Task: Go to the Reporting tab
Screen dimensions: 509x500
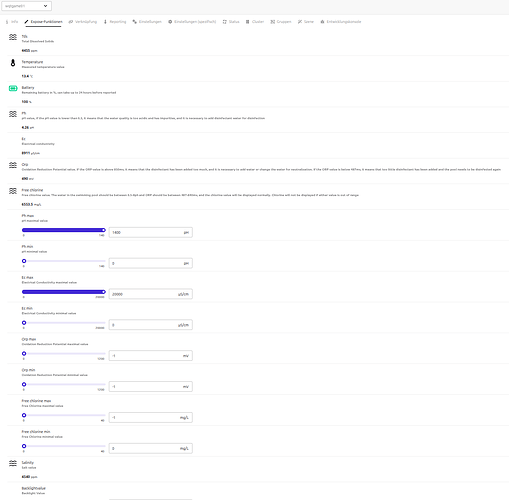Action: pos(115,22)
